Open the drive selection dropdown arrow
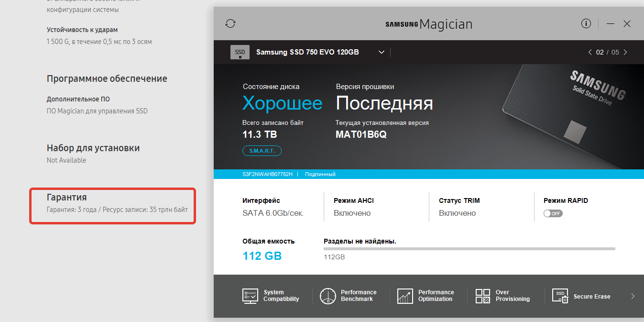644x322 pixels. click(382, 52)
